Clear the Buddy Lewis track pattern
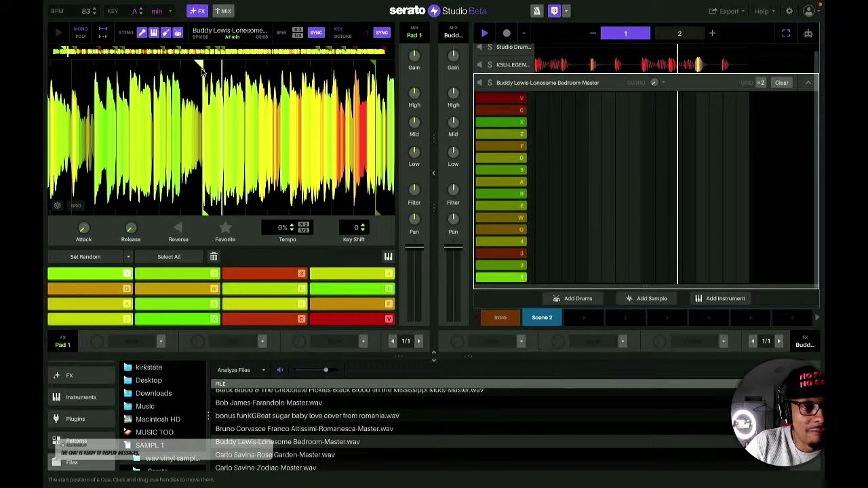The width and height of the screenshot is (868, 488). coord(781,83)
